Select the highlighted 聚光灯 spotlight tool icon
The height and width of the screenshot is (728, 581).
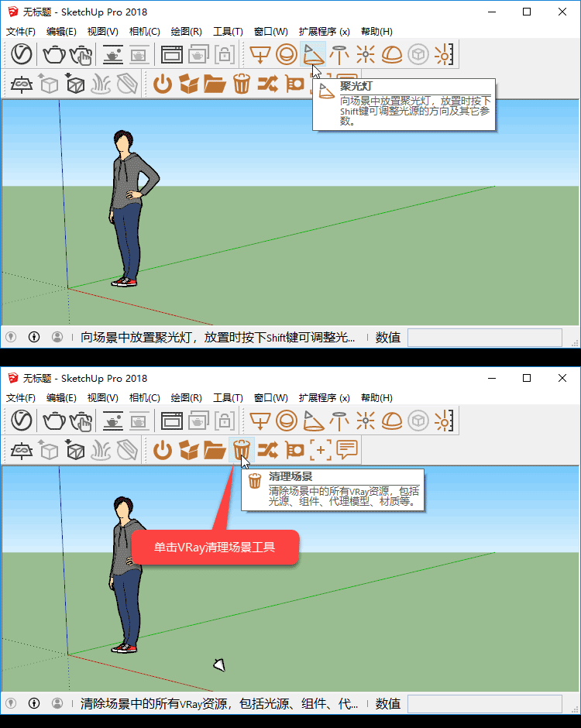click(313, 54)
